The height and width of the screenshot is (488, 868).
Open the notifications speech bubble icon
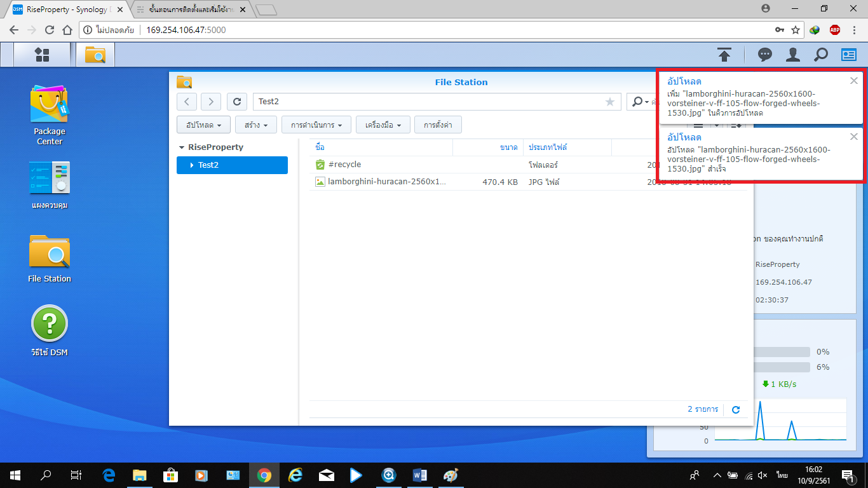(765, 55)
